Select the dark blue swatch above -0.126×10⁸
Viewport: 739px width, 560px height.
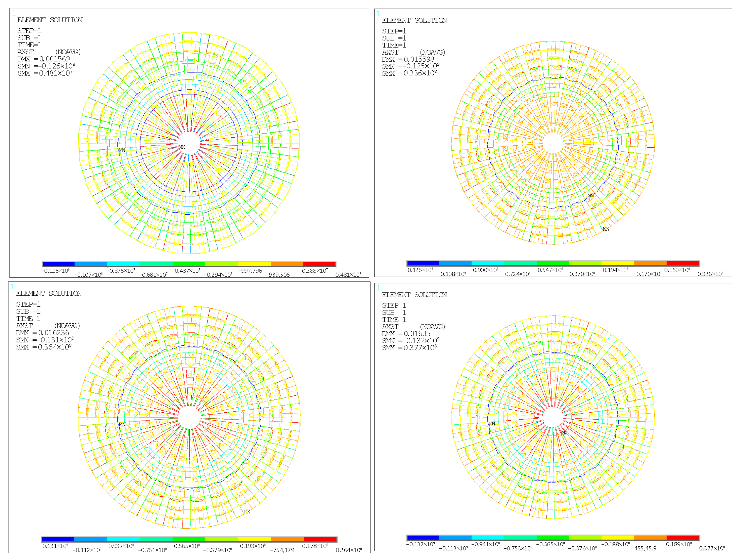(59, 264)
